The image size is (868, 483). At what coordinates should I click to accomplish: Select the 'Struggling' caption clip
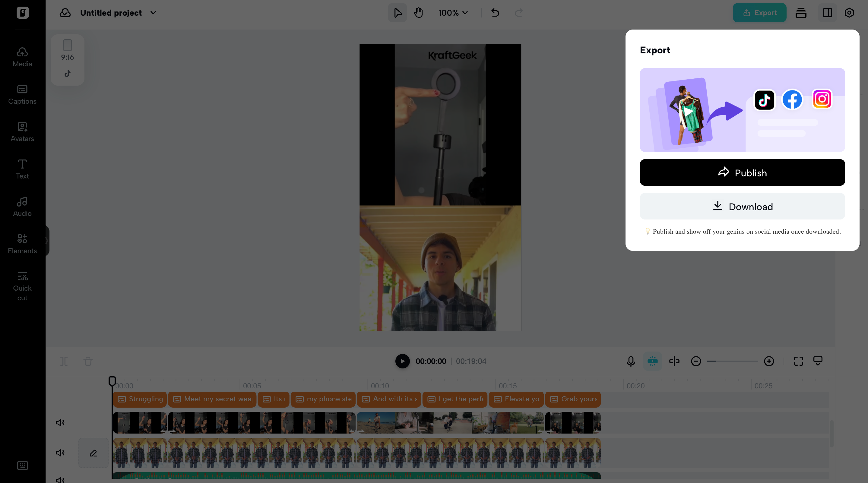[x=140, y=399]
